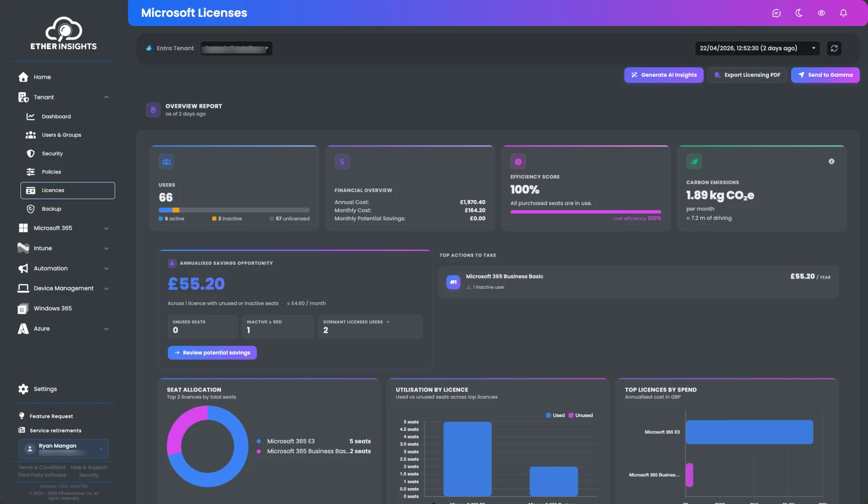This screenshot has width=868, height=504.
Task: Click the Feature Request lightbulb icon
Action: coord(22,416)
